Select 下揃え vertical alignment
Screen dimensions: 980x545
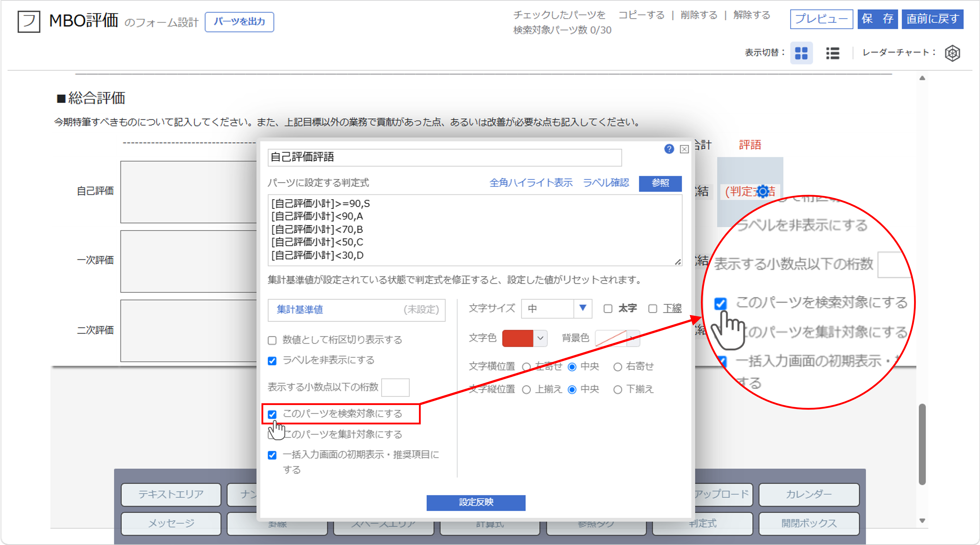tap(618, 390)
